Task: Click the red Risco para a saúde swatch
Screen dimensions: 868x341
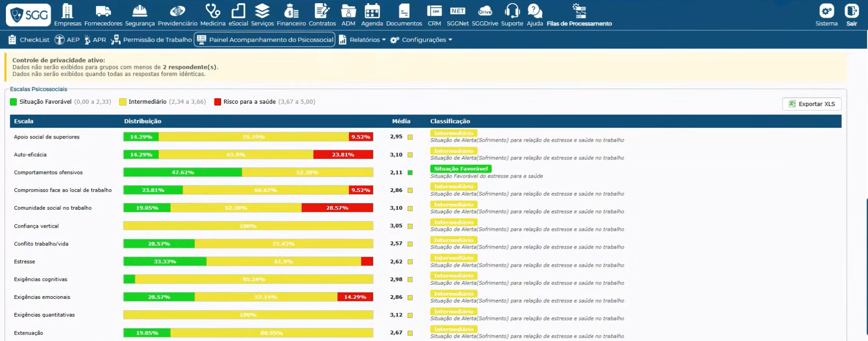Action: pyautogui.click(x=217, y=102)
